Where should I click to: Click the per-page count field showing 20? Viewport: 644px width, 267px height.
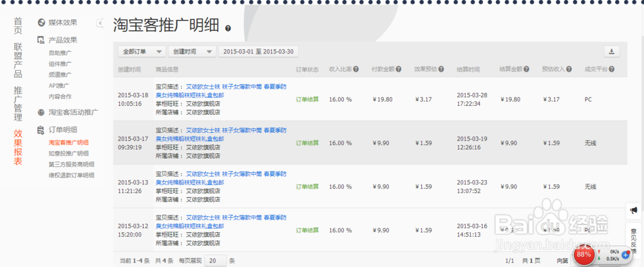click(216, 261)
